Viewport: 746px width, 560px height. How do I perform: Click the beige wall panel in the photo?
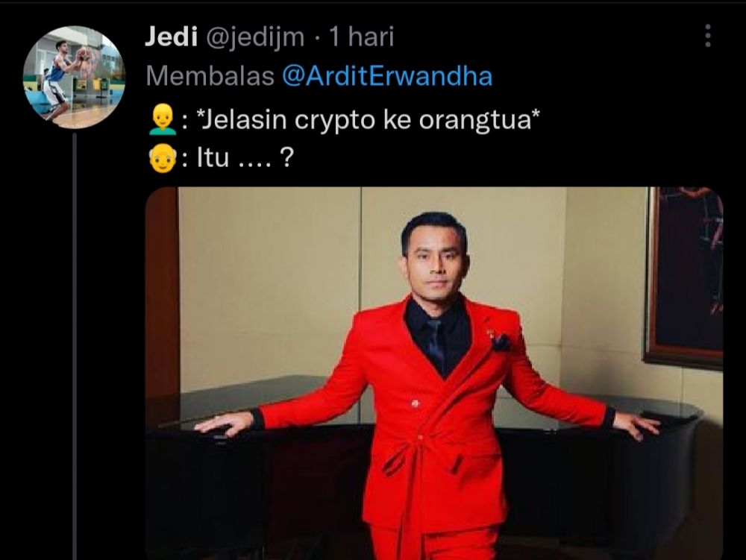(269, 286)
